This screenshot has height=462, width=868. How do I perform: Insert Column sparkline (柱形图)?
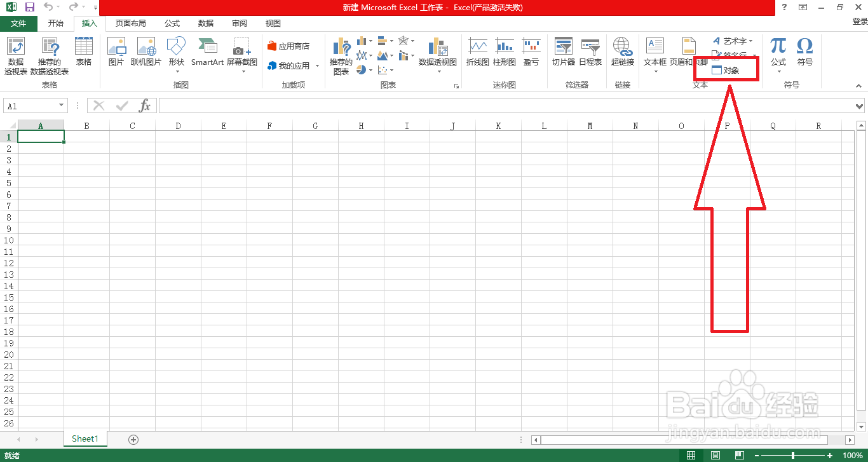pyautogui.click(x=505, y=52)
